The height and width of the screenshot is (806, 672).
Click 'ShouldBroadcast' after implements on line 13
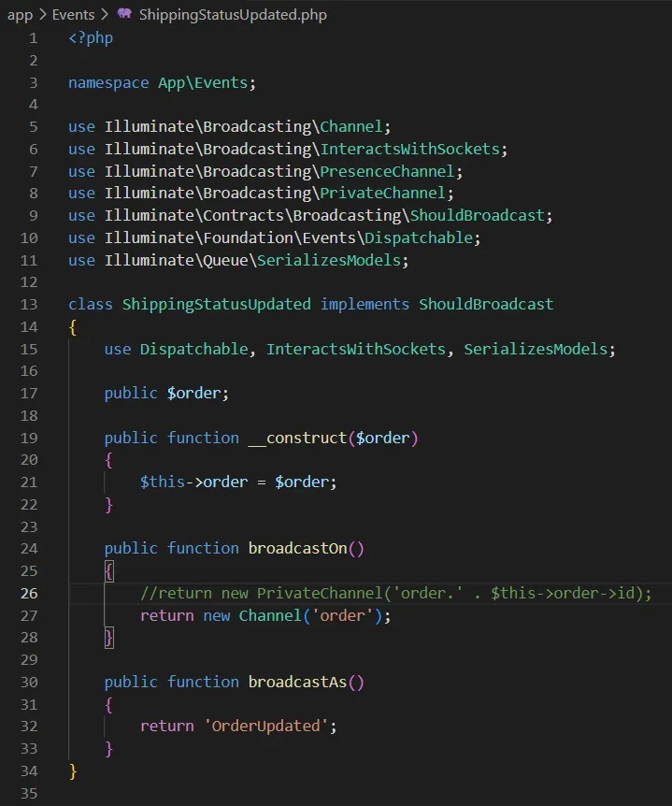(x=486, y=304)
